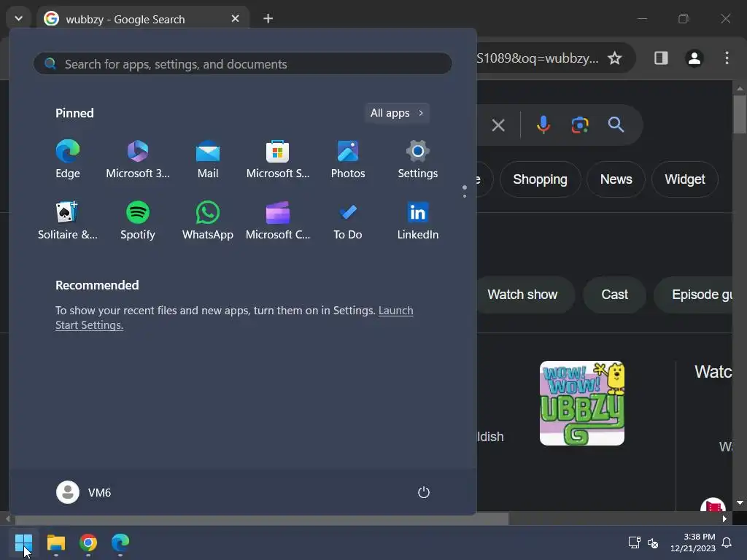Screen dimensions: 747x560
Task: Filter results by News
Action: (616, 179)
